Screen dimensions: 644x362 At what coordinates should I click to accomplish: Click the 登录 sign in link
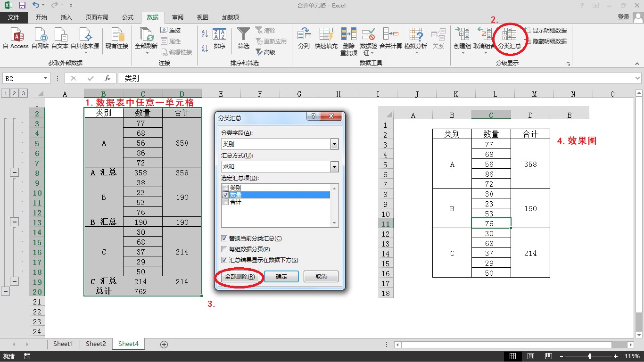pyautogui.click(x=624, y=17)
